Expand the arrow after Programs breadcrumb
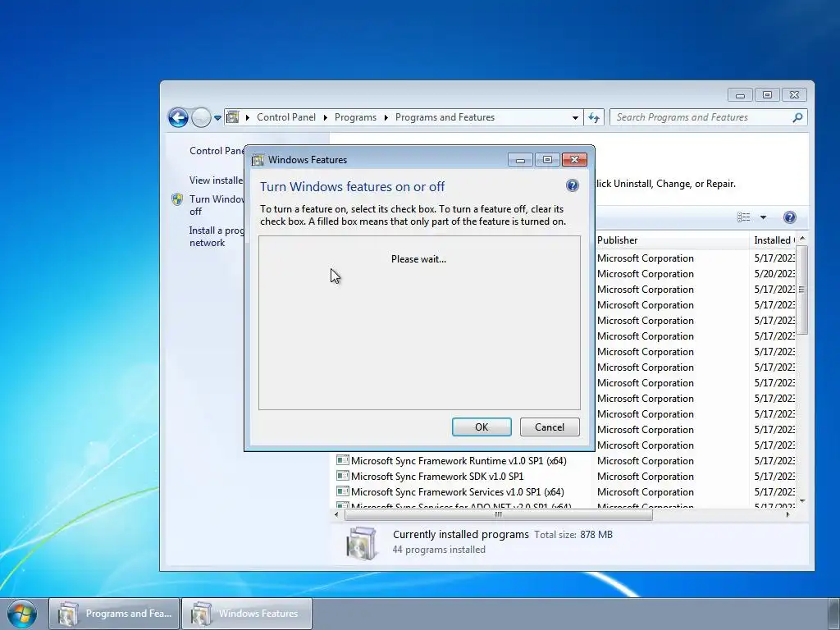 point(386,117)
